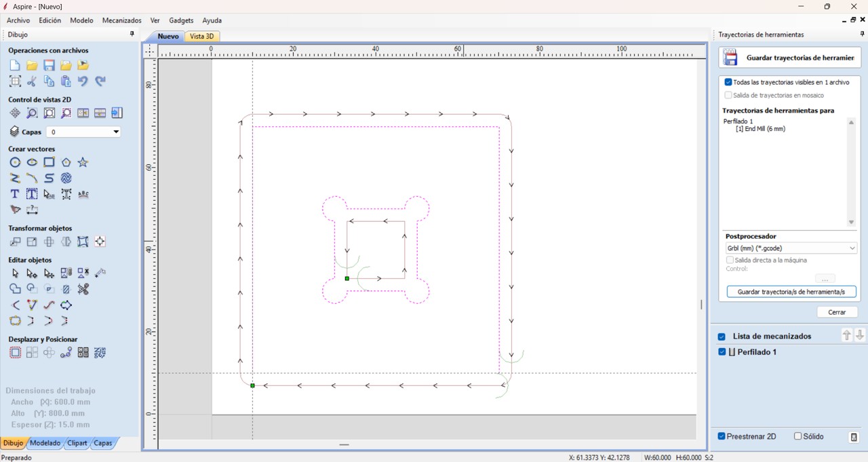Toggle Todas las trayectorias visibles en 1 archivo
Viewport: 868px width, 462px height.
click(x=728, y=82)
